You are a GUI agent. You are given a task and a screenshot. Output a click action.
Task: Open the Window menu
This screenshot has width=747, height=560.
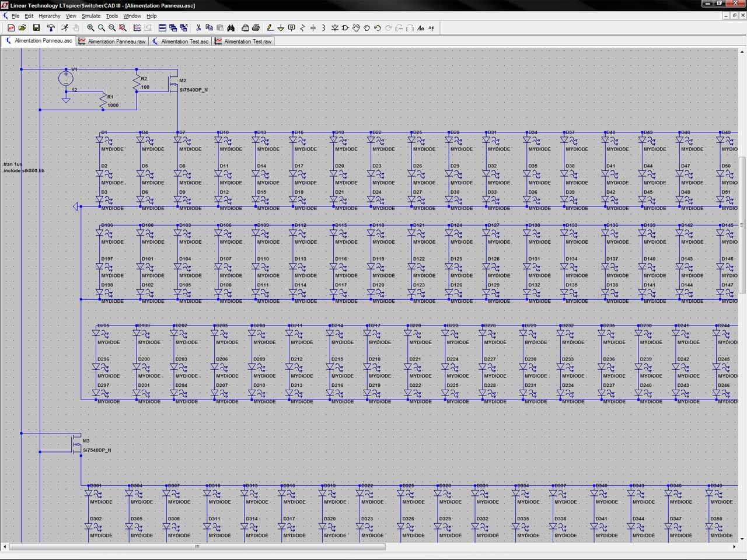132,16
